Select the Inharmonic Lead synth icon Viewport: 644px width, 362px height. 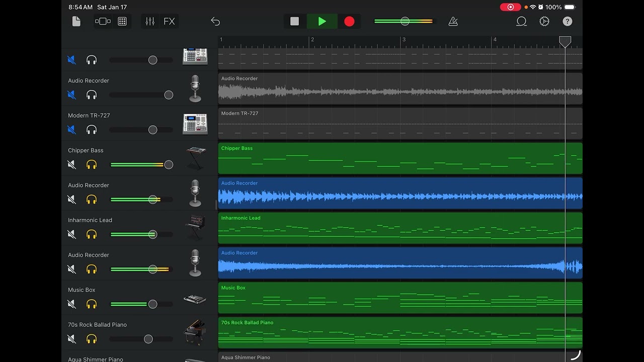tap(195, 228)
